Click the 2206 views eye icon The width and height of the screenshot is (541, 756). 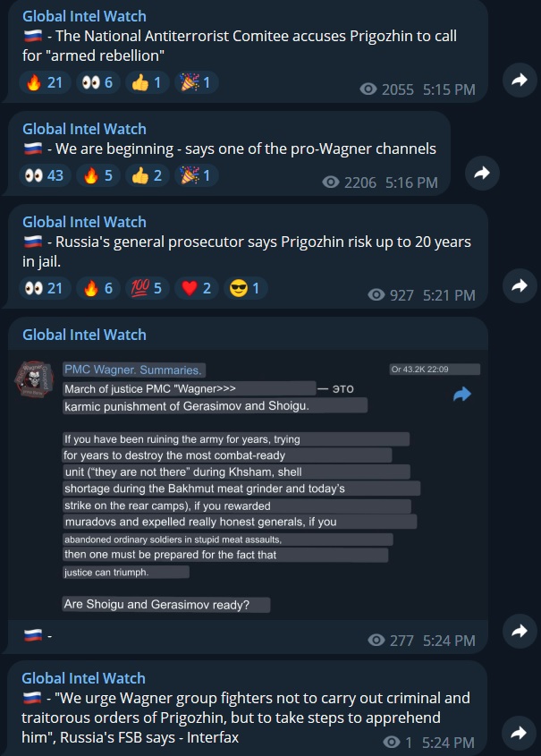[x=331, y=183]
